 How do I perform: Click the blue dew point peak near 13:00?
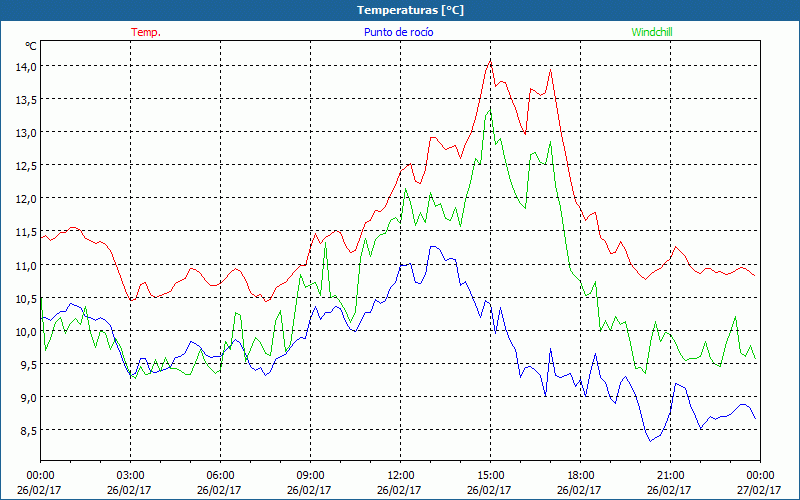(433, 246)
